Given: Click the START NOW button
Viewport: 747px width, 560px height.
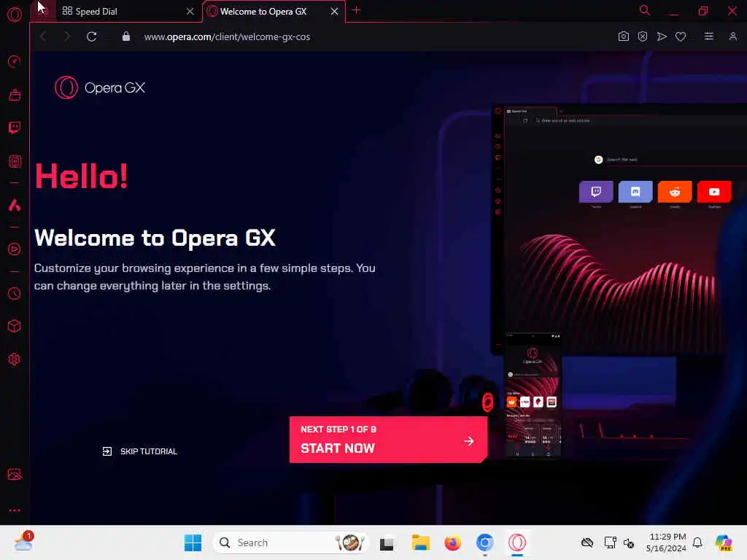Looking at the screenshot, I should click(x=388, y=440).
